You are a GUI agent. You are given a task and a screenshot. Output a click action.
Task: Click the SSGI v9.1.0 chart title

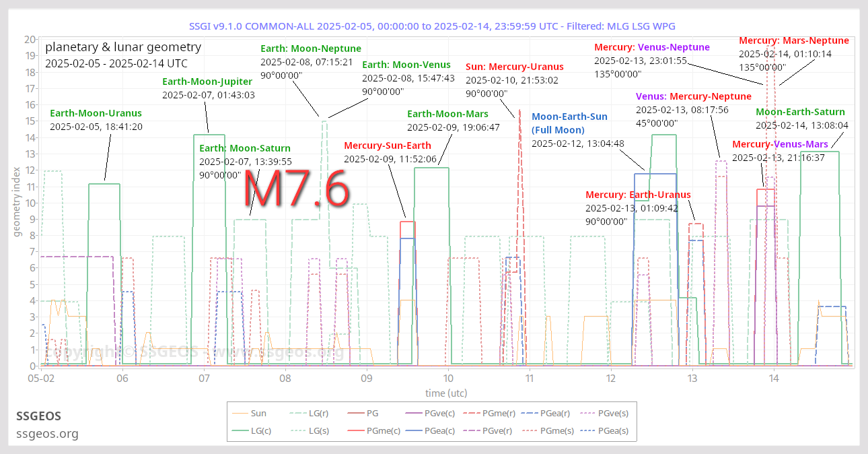click(434, 26)
